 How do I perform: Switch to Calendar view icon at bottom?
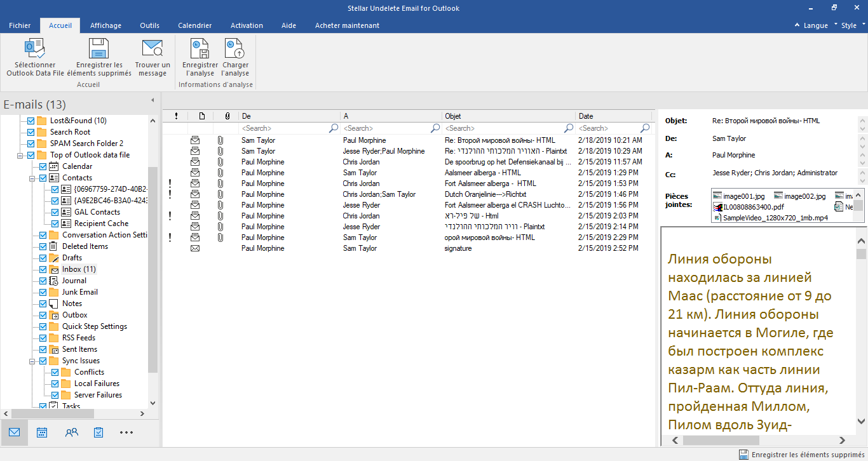pyautogui.click(x=42, y=432)
